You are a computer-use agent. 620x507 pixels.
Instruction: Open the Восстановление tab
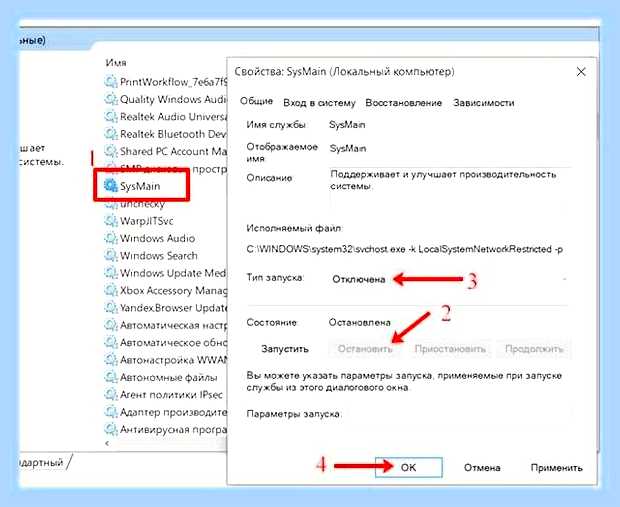point(403,103)
